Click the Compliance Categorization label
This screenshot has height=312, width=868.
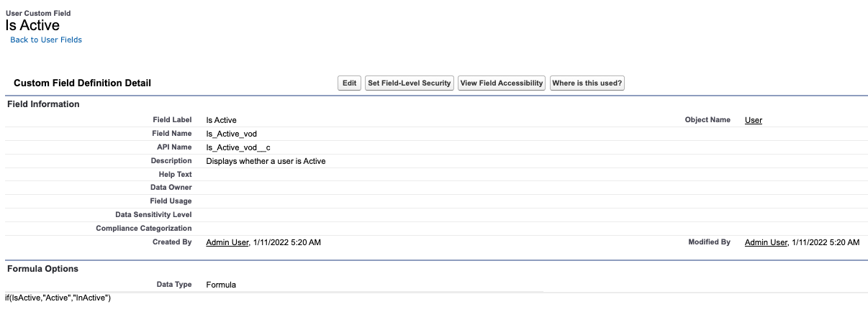point(144,229)
